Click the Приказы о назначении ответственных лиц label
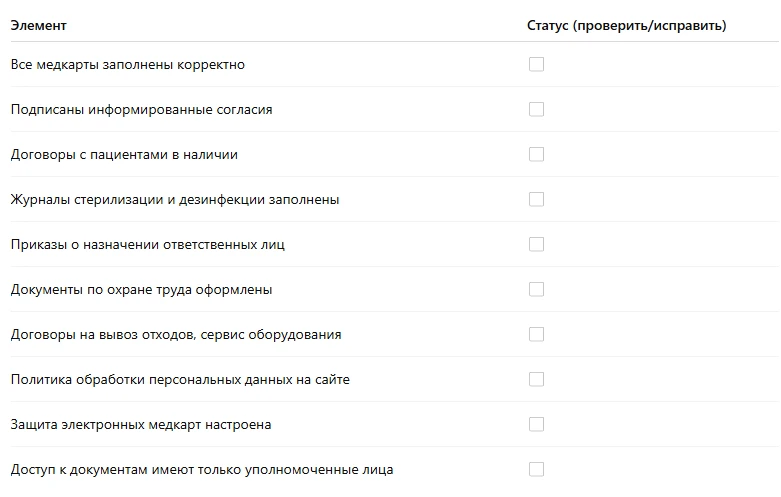The height and width of the screenshot is (497, 781). point(147,245)
